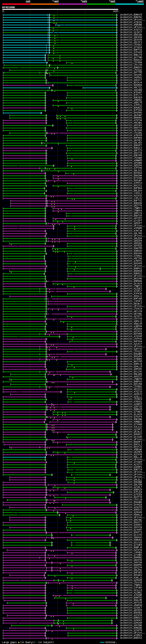This screenshot has height=644, width=146.
Task: Click hit label UniRef100_B9H2C3
Action: [x=131, y=148]
